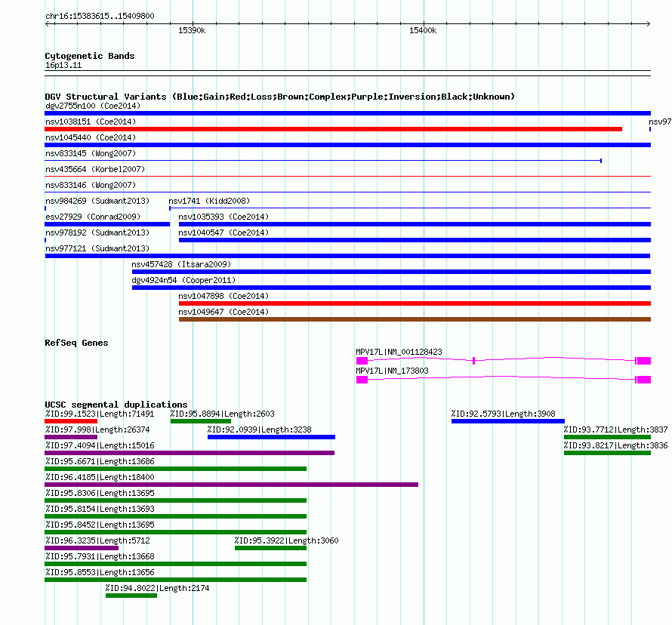Select variant nsv833146 (Wong2007)
The image size is (672, 625).
pyautogui.click(x=347, y=192)
